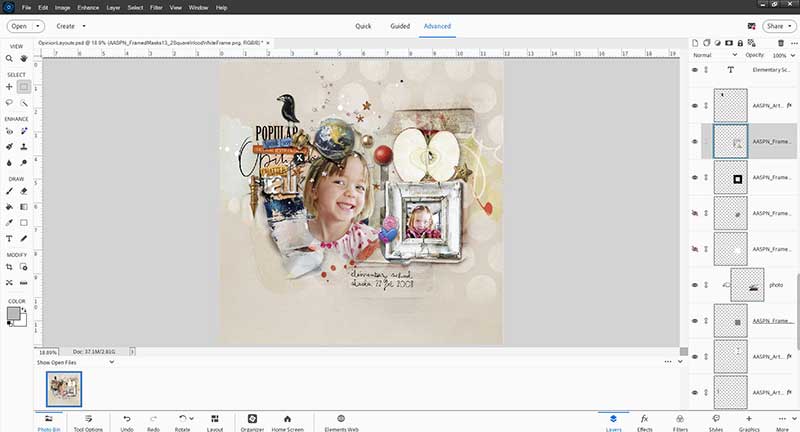Select the Spot Healing Brush tool
This screenshot has height=432, width=800.
24,131
